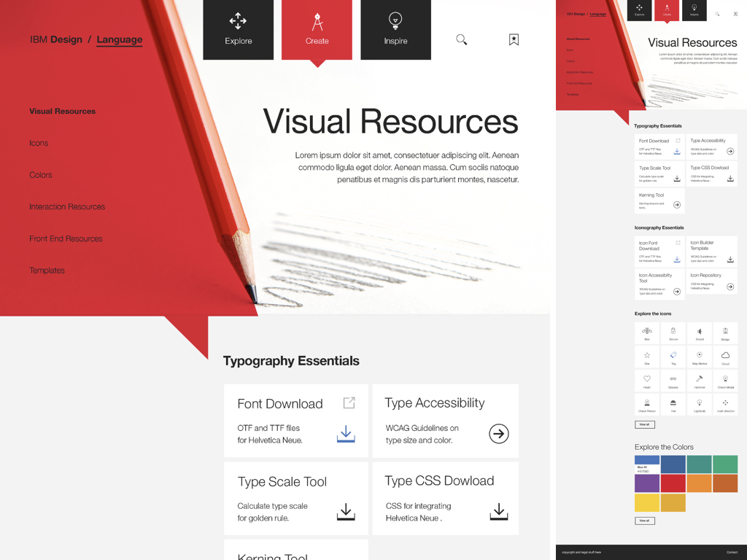Click the Explore the Colors heading

click(664, 447)
